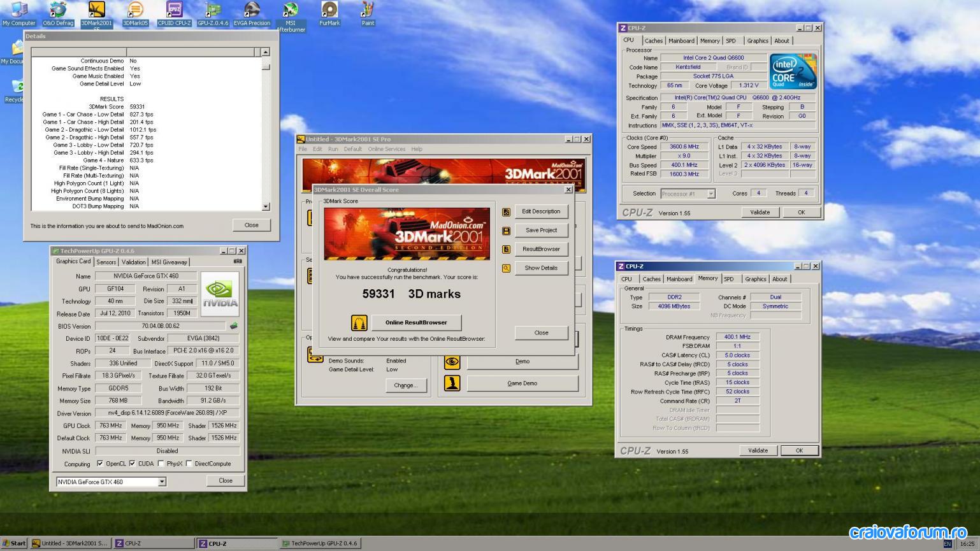Click the Edit Description button
The image size is (980, 551).
(541, 212)
